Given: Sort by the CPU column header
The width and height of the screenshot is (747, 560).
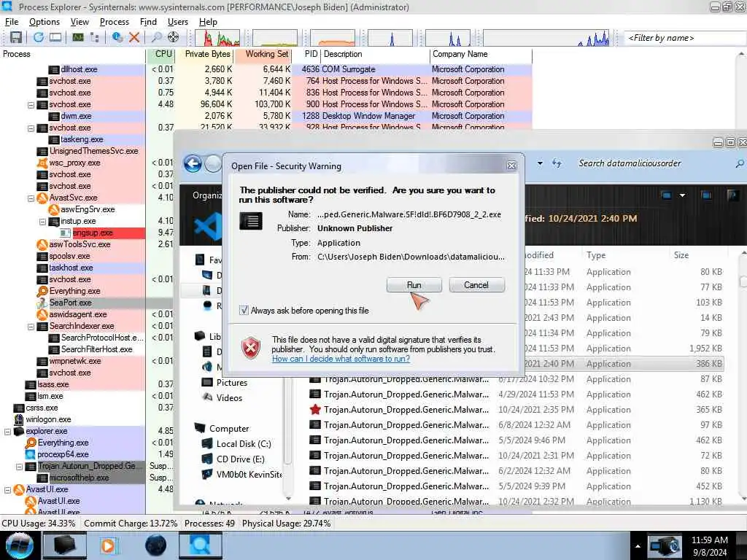Looking at the screenshot, I should tap(160, 54).
